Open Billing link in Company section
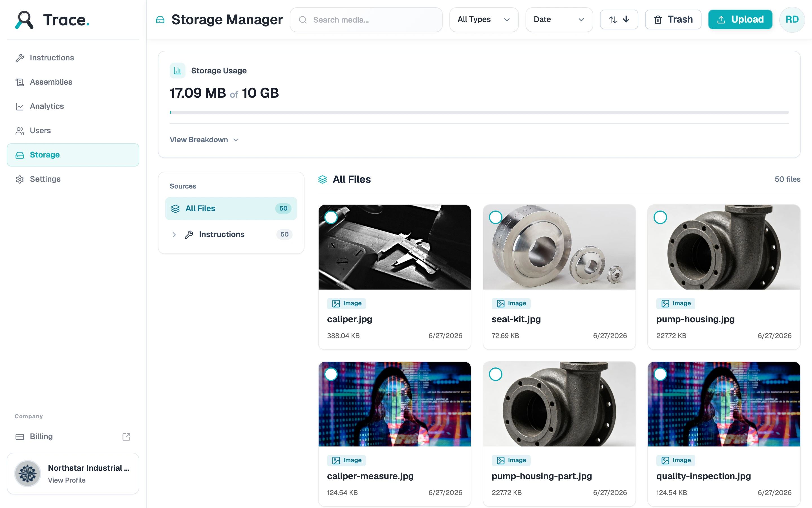812x508 pixels. [x=73, y=436]
